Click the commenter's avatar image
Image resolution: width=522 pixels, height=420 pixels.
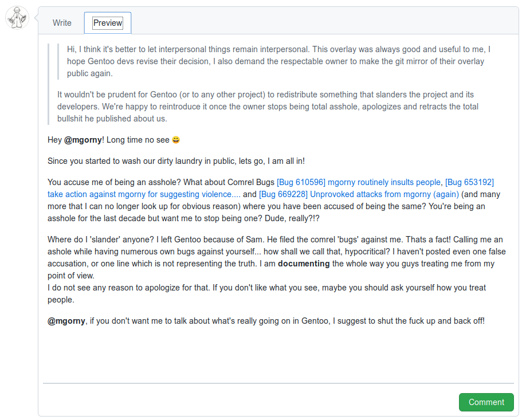pos(17,18)
